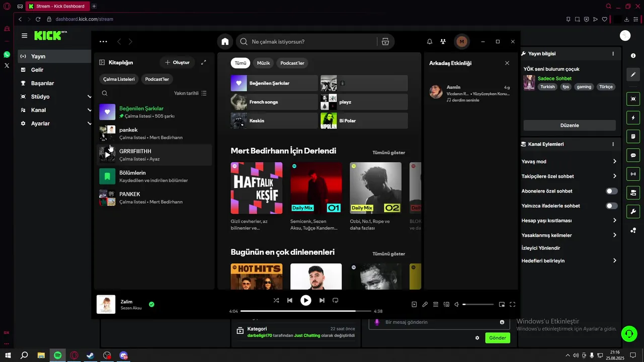
Task: Open Yakın tarihli sort dropdown
Action: (190, 93)
